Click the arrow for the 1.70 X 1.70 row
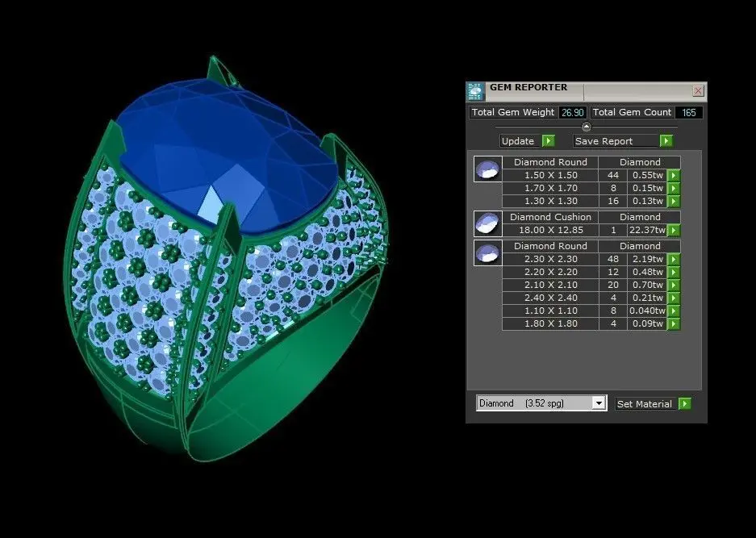The image size is (756, 538). click(x=674, y=188)
